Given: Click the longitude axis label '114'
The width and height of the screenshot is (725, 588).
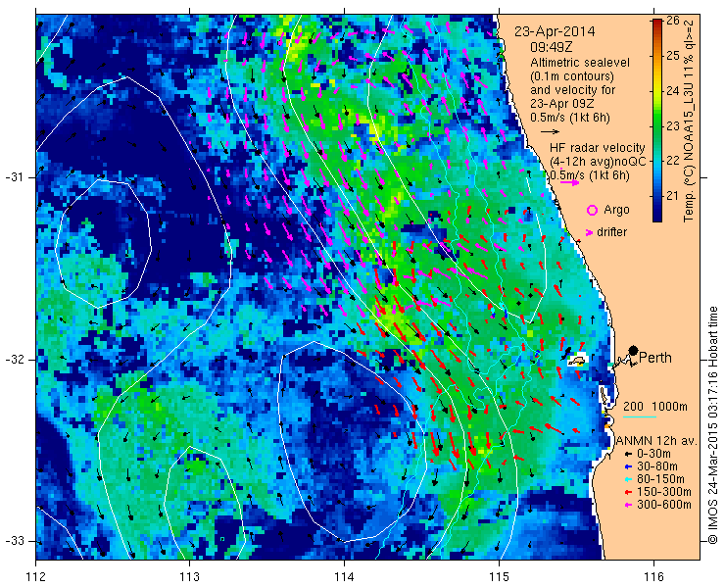Looking at the screenshot, I should tap(344, 576).
